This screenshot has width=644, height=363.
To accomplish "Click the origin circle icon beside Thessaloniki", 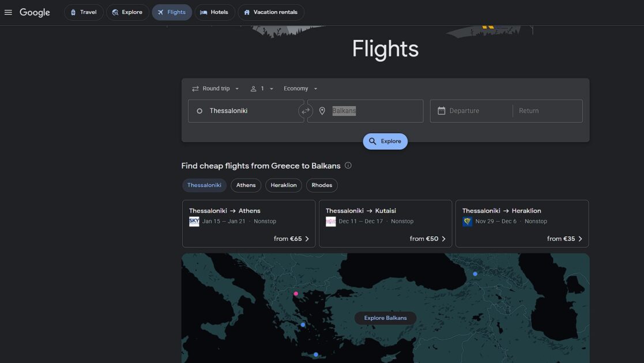I will coord(199,111).
